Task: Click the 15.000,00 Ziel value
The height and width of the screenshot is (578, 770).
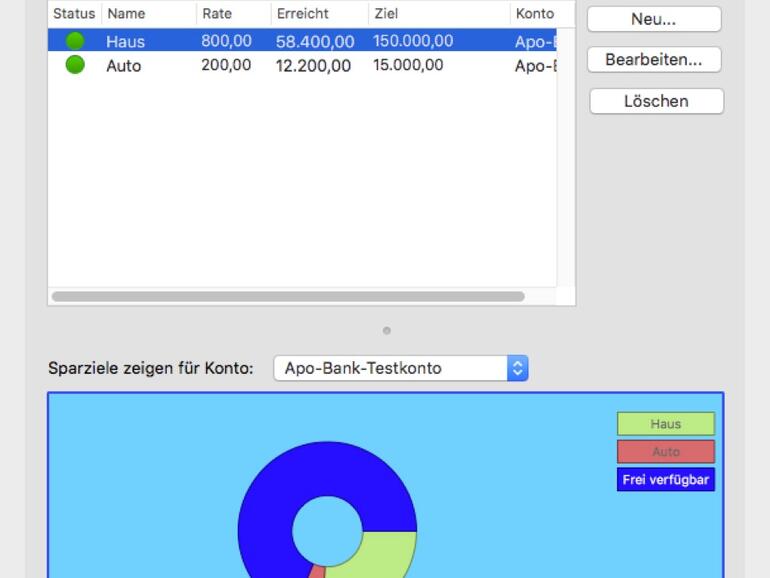Action: tap(408, 65)
